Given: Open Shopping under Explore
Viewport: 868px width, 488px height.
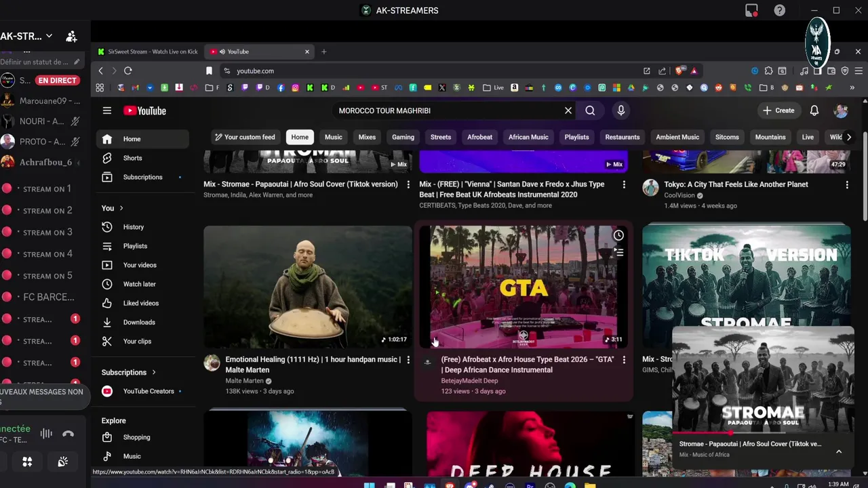Looking at the screenshot, I should click(142, 437).
